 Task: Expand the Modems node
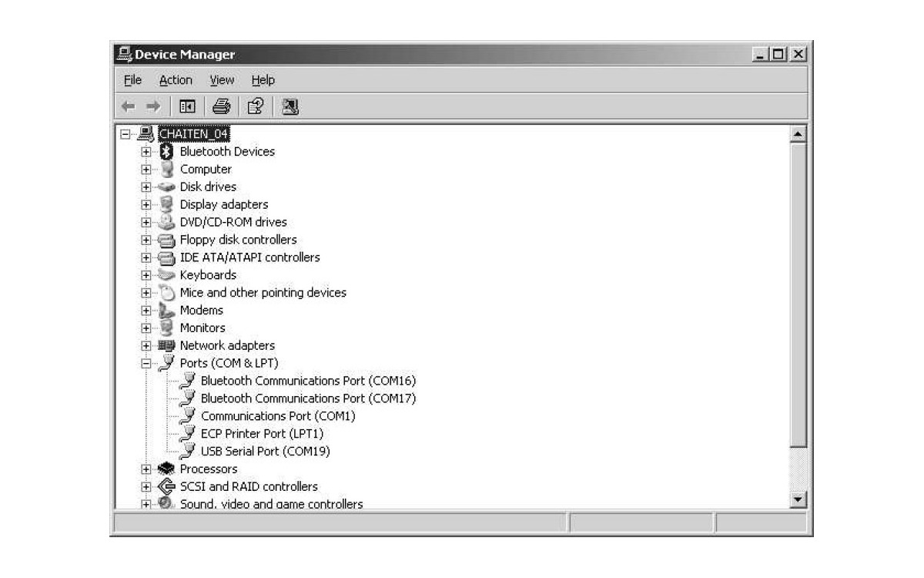point(146,311)
